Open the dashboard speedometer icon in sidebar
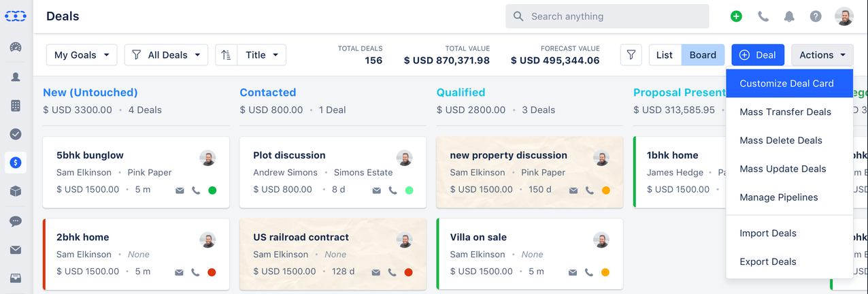The height and width of the screenshot is (294, 868). pos(16,48)
